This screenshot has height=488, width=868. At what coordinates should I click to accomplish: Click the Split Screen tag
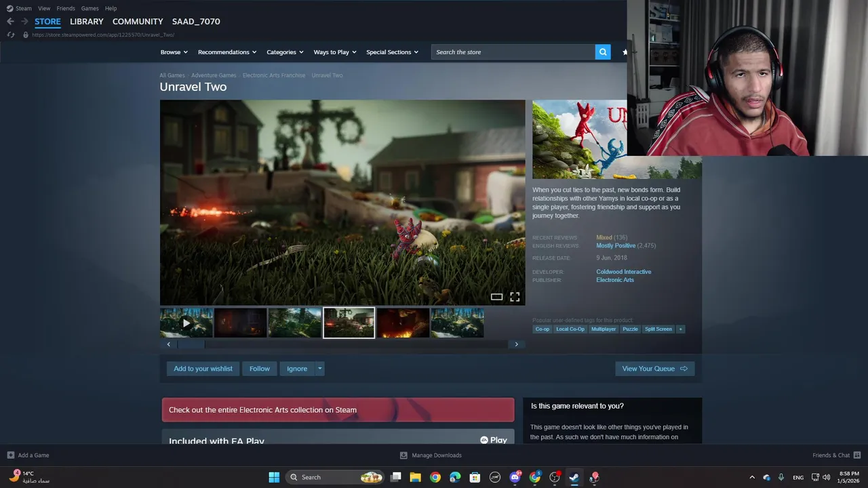pyautogui.click(x=658, y=329)
